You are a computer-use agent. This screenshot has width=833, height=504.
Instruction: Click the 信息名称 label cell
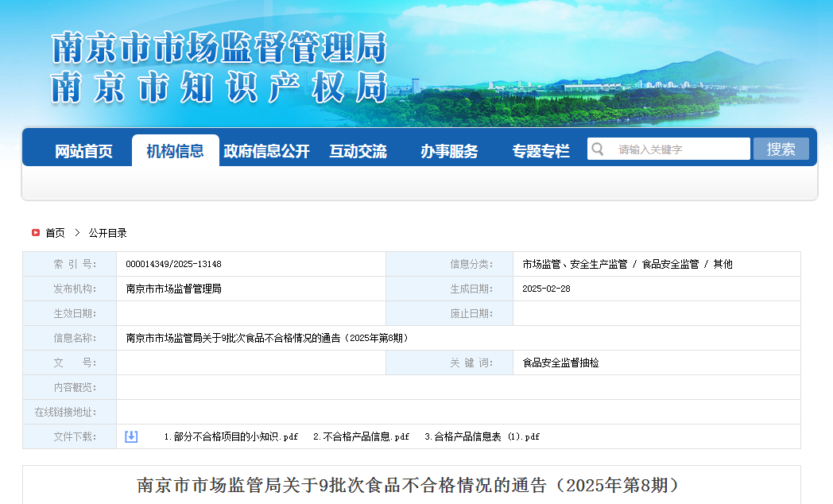[70, 339]
